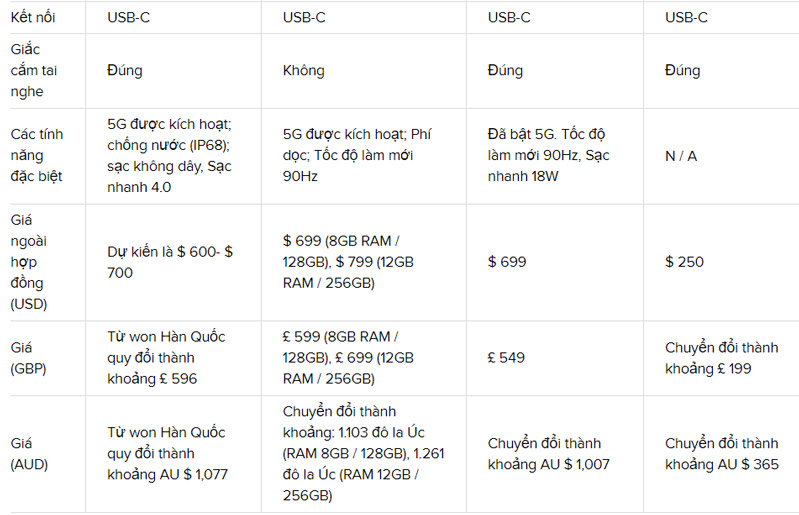Screen dimensions: 799x515
Task: Click the cell mentioning chống nước (IP68)
Action: click(170, 156)
